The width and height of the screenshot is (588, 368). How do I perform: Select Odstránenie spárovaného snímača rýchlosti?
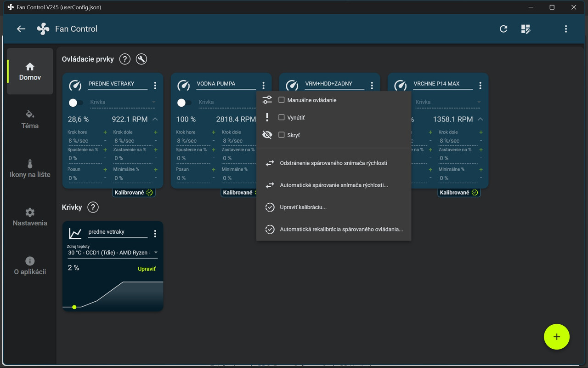coord(334,163)
